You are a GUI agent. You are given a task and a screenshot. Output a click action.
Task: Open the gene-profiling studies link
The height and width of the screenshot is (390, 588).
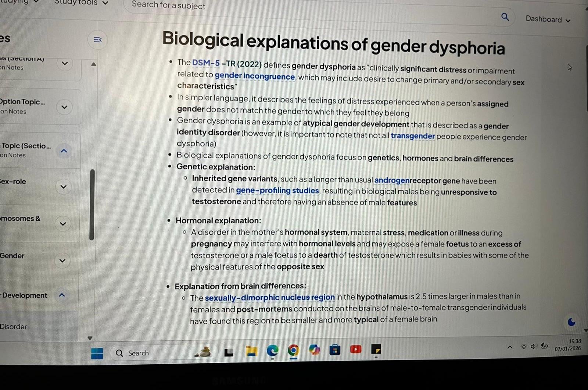[277, 190]
